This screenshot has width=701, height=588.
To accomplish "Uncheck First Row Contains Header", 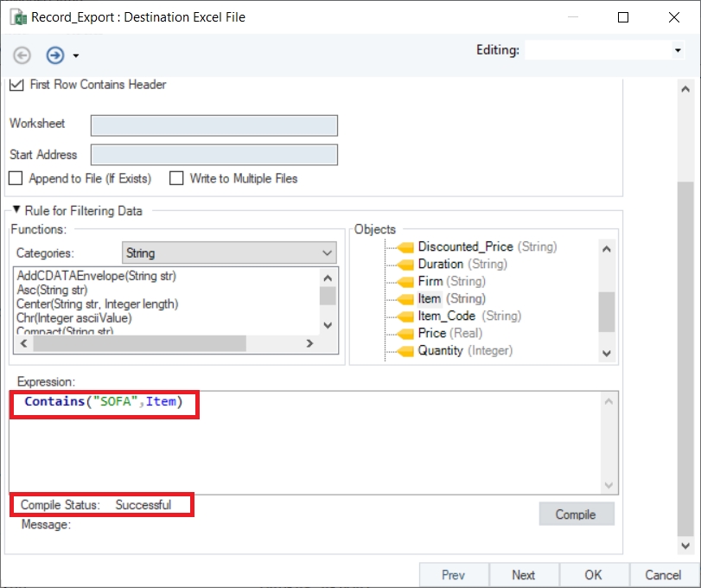I will pyautogui.click(x=16, y=85).
